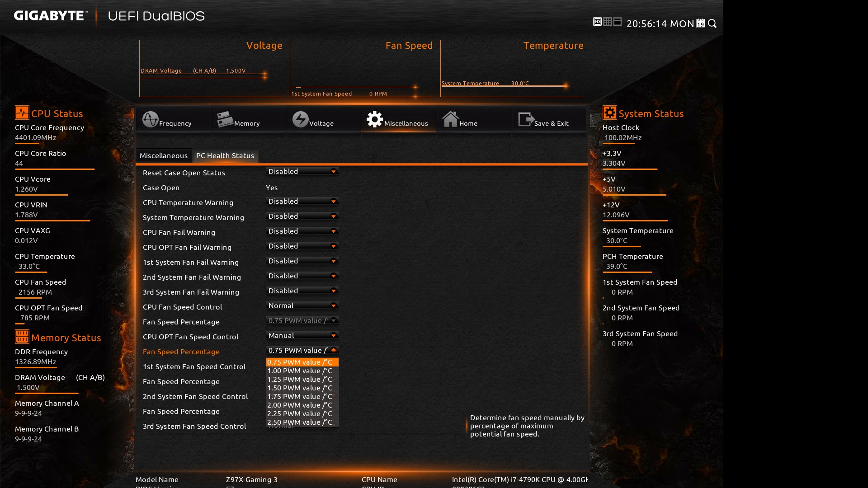Open Save & Exit via its icon

[526, 119]
